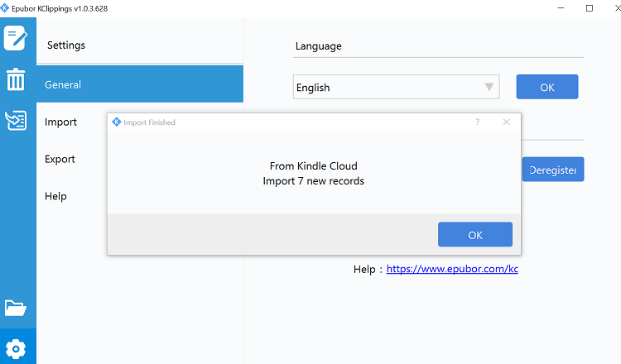Click the 'Import 7 new records' text
The width and height of the screenshot is (621, 364).
pos(313,181)
